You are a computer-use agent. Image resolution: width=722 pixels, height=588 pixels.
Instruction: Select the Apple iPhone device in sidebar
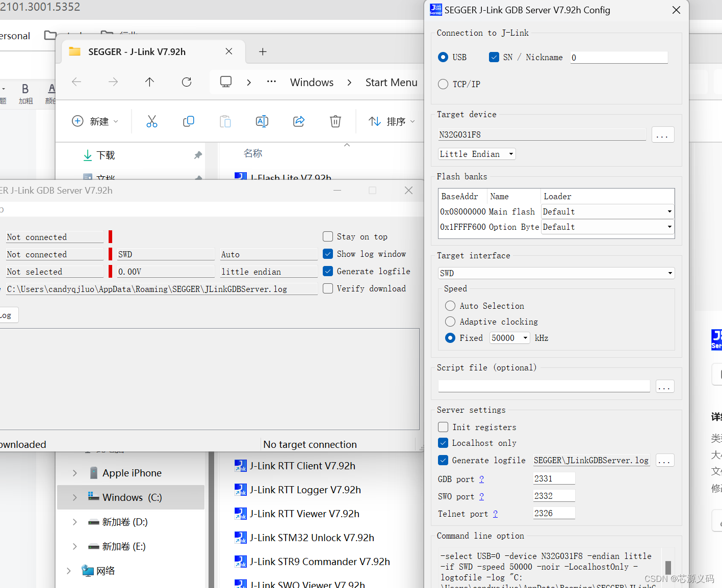[132, 473]
